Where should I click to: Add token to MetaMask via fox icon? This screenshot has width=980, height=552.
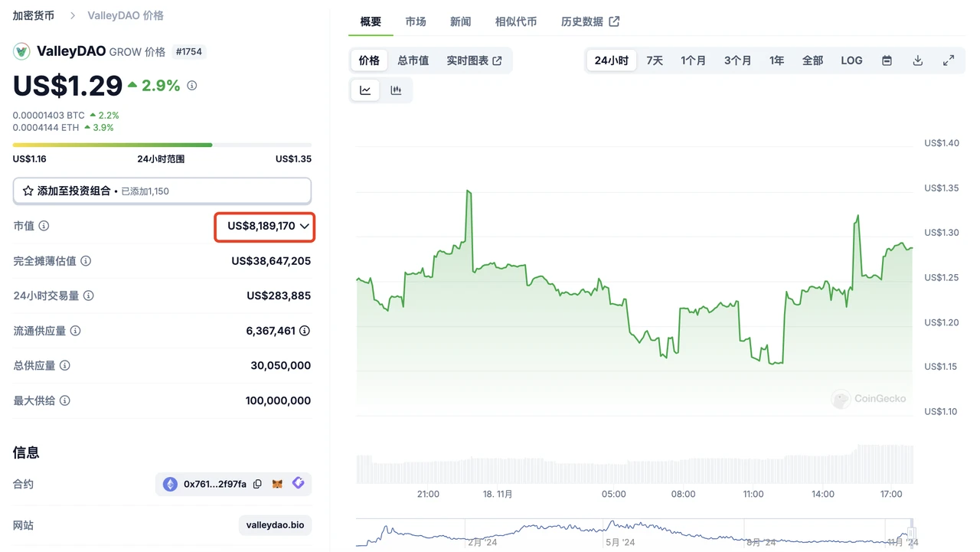(276, 483)
